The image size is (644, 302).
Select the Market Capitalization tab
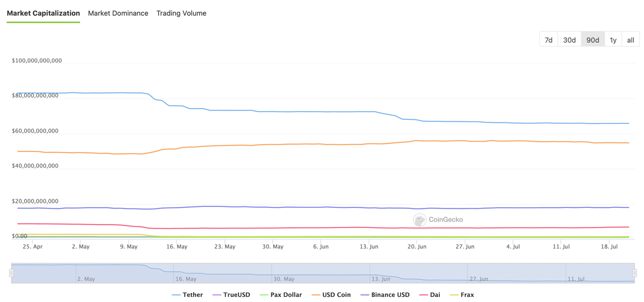[x=43, y=14]
